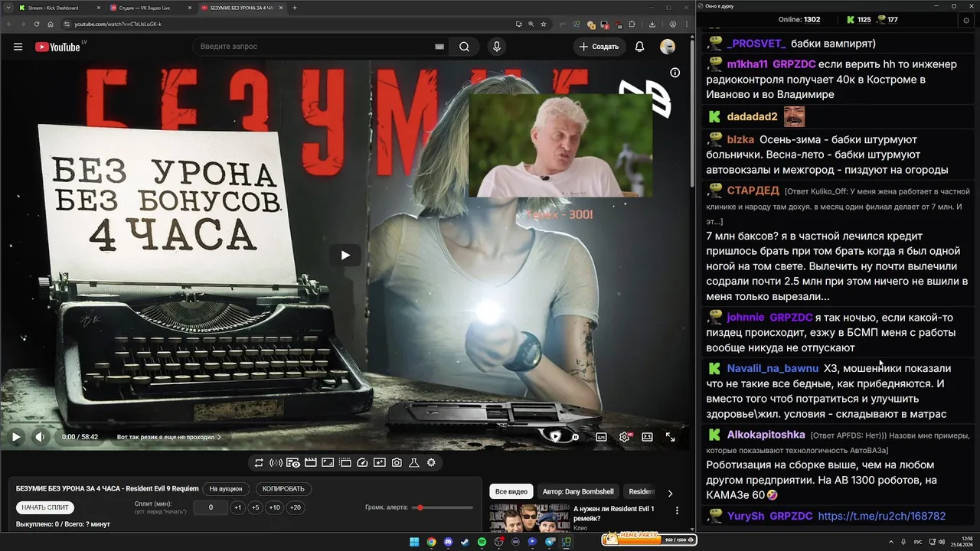Click the 'КОПИРОВАТЬ' button
Image resolution: width=980 pixels, height=551 pixels.
click(283, 488)
